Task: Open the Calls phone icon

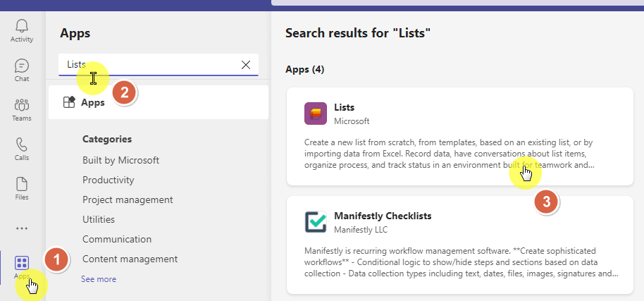Action: [x=22, y=145]
